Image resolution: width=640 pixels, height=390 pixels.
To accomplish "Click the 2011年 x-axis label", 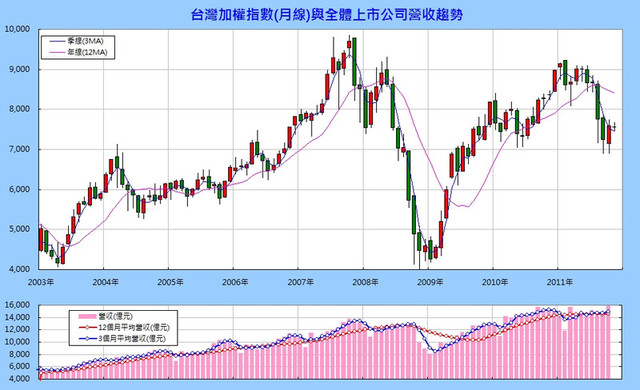I will click(x=560, y=282).
